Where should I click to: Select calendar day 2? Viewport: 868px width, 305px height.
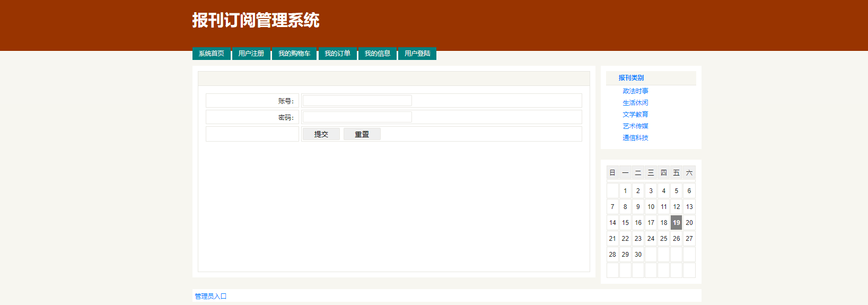tap(638, 191)
